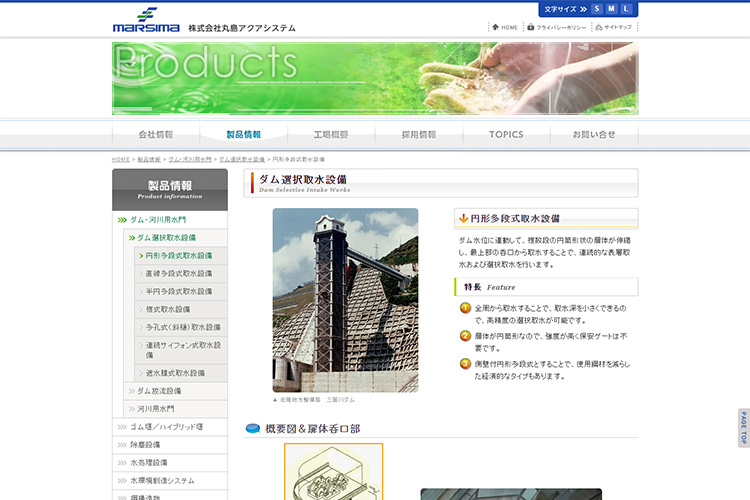The width and height of the screenshot is (750, 500).
Task: Set text size to M
Action: [x=611, y=9]
